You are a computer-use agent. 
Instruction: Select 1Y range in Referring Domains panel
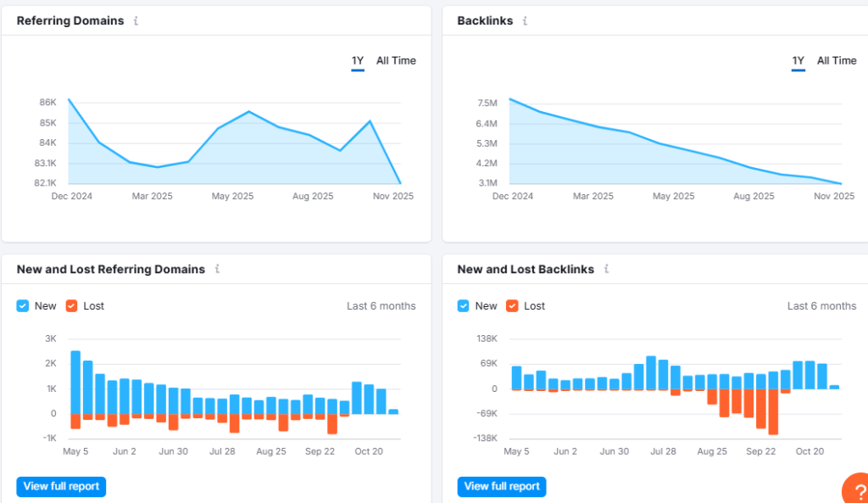click(x=358, y=61)
